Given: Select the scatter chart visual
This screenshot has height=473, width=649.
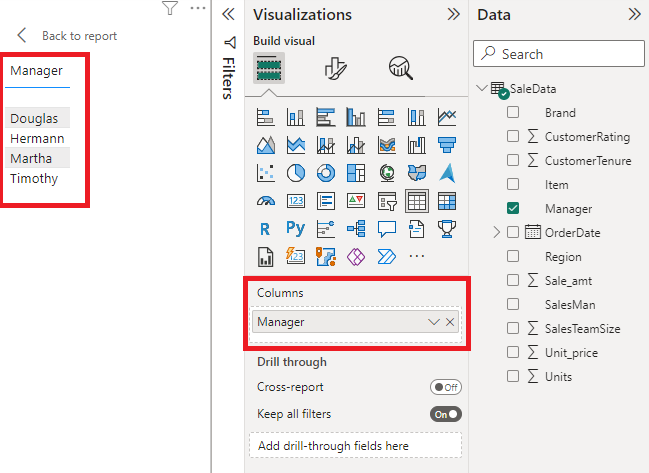Looking at the screenshot, I should point(265,173).
